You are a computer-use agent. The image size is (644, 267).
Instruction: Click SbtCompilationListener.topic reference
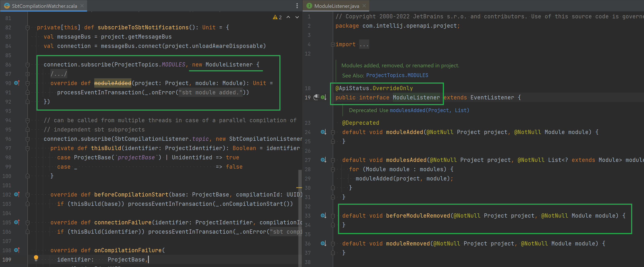[162, 139]
